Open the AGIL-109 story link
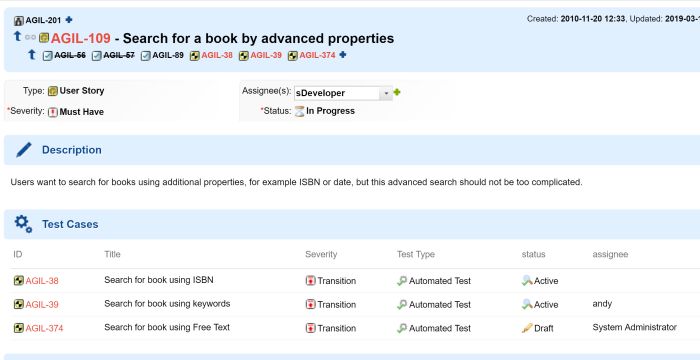The width and height of the screenshot is (700, 360). (81, 38)
